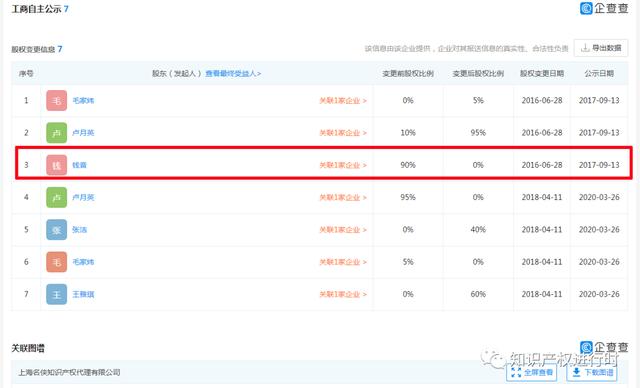This screenshot has height=388, width=640.
Task: Click the 10% cell in row 2
Action: [x=408, y=133]
